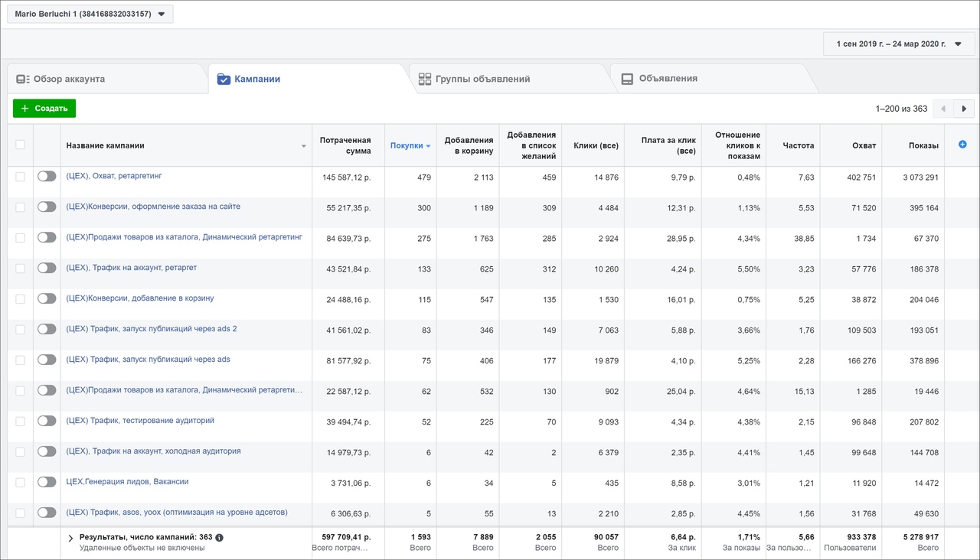980x560 pixels.
Task: Open the Название кампании column sort arrow
Action: pyautogui.click(x=303, y=145)
